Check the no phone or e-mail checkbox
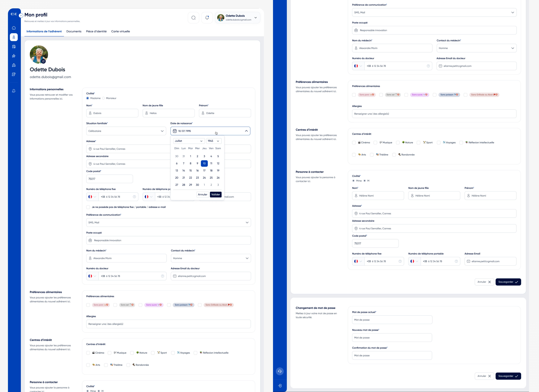The width and height of the screenshot is (539, 392). pos(88,207)
